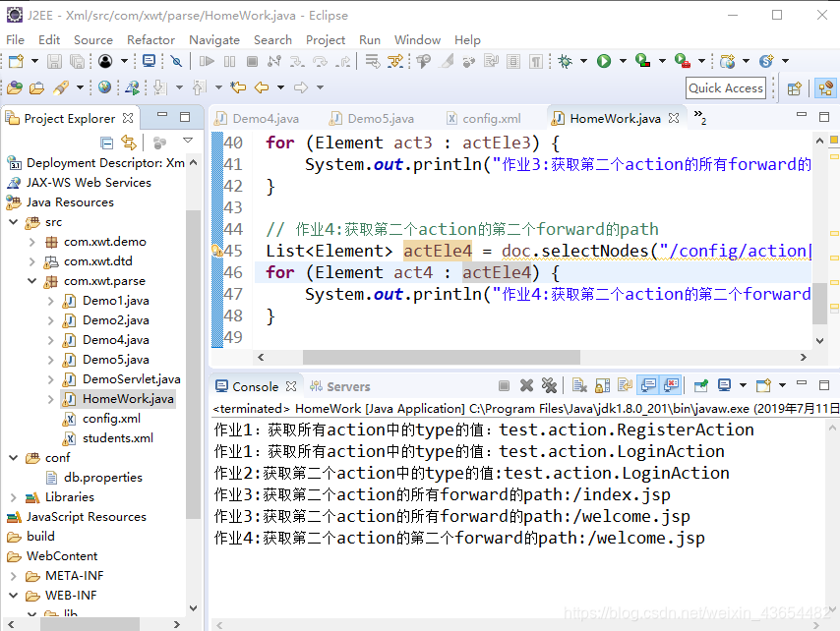The width and height of the screenshot is (840, 631).
Task: Click the Remove Launch icon in Console
Action: (x=526, y=385)
